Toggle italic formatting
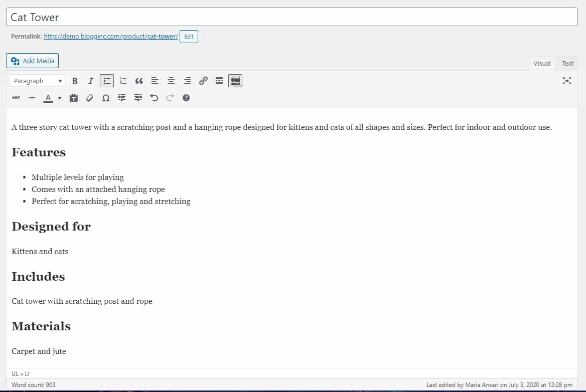586x392 pixels. pyautogui.click(x=90, y=81)
